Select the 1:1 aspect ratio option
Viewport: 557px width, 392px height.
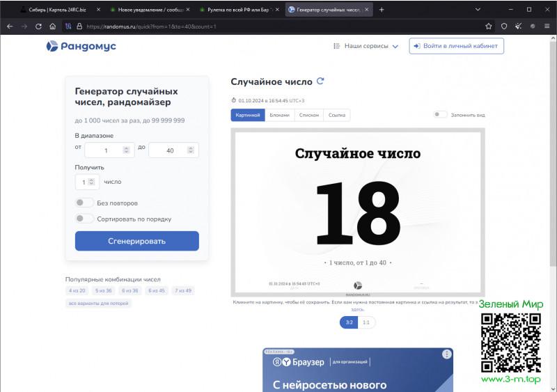(x=366, y=322)
